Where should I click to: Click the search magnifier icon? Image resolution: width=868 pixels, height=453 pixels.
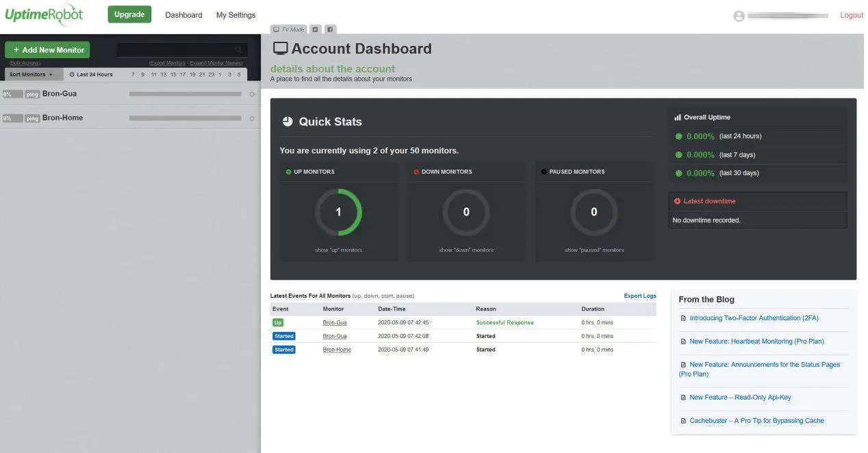tap(239, 50)
